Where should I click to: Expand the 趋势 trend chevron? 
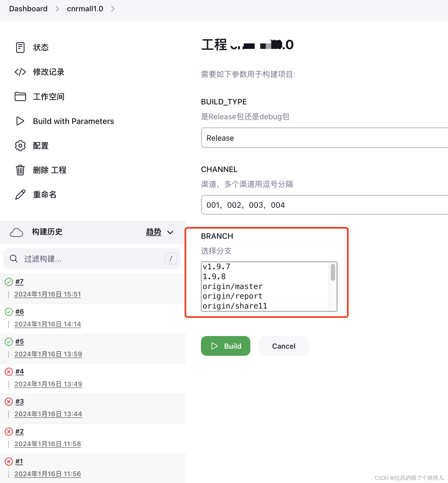[170, 232]
